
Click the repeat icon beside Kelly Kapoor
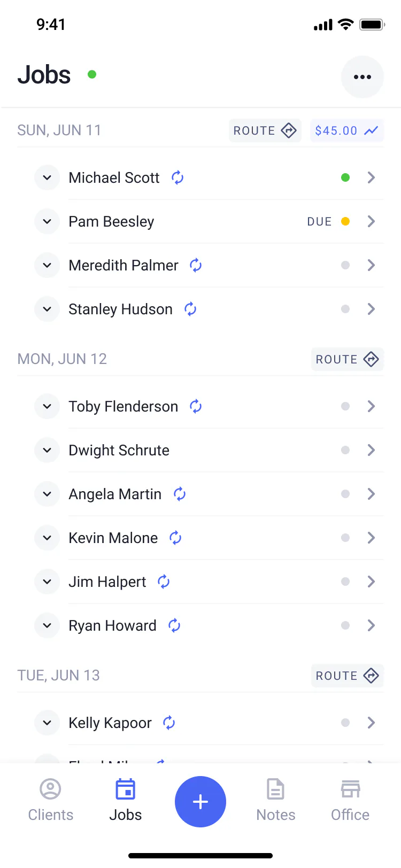[169, 723]
